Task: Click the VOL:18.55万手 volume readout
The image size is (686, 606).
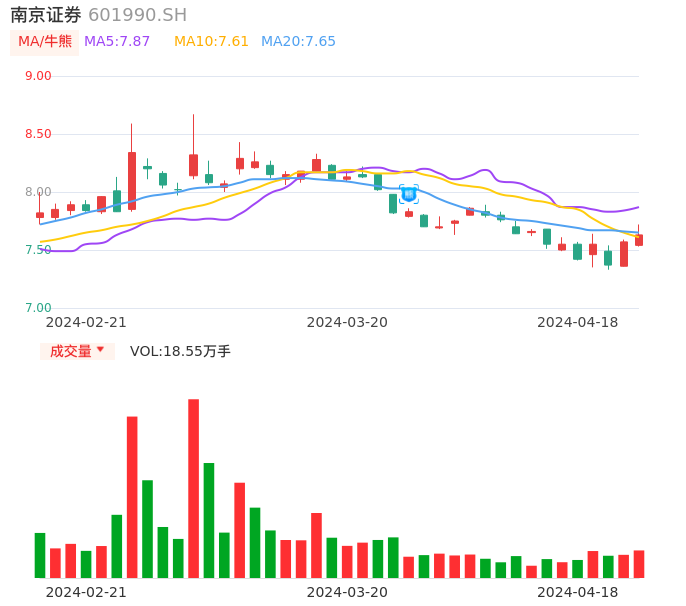Action: point(180,351)
